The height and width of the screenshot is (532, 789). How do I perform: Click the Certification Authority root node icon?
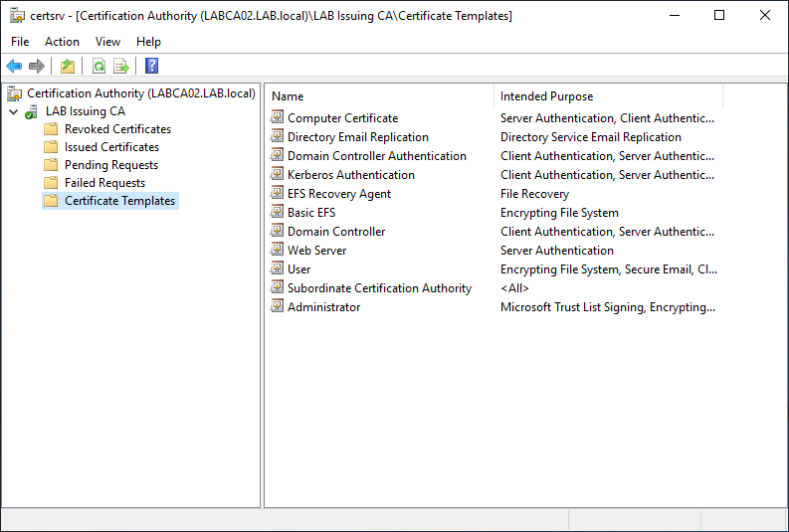(x=15, y=93)
